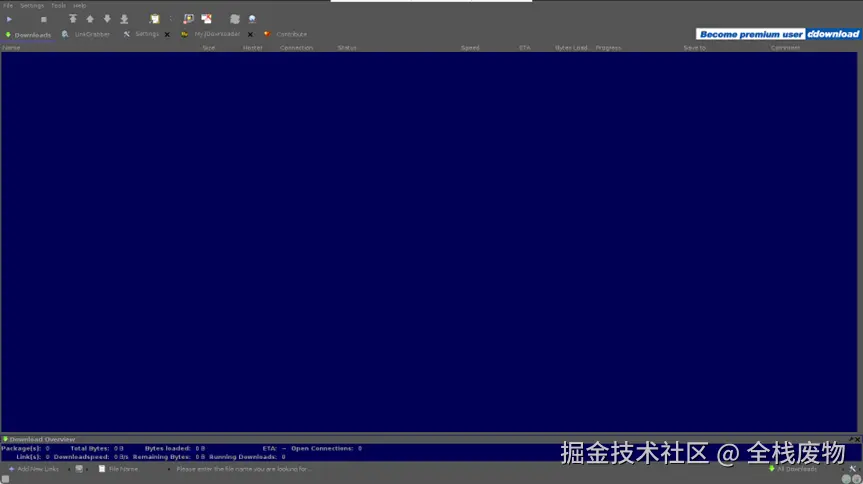Sort by the Hoster column header
The width and height of the screenshot is (863, 484).
[x=253, y=48]
